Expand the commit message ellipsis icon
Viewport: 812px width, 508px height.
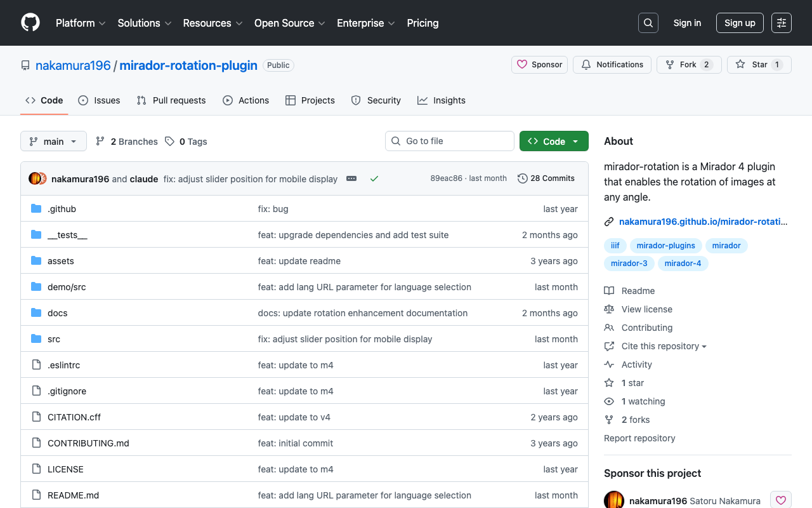click(x=351, y=178)
